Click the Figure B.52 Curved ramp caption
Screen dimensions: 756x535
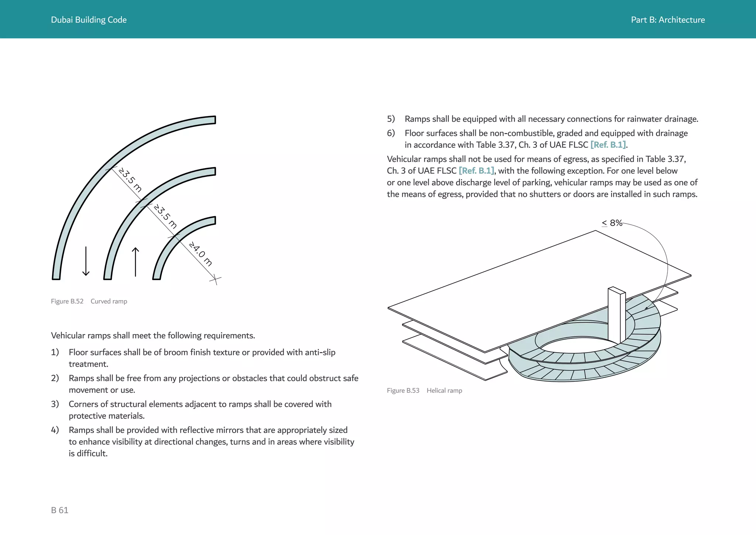click(x=89, y=301)
